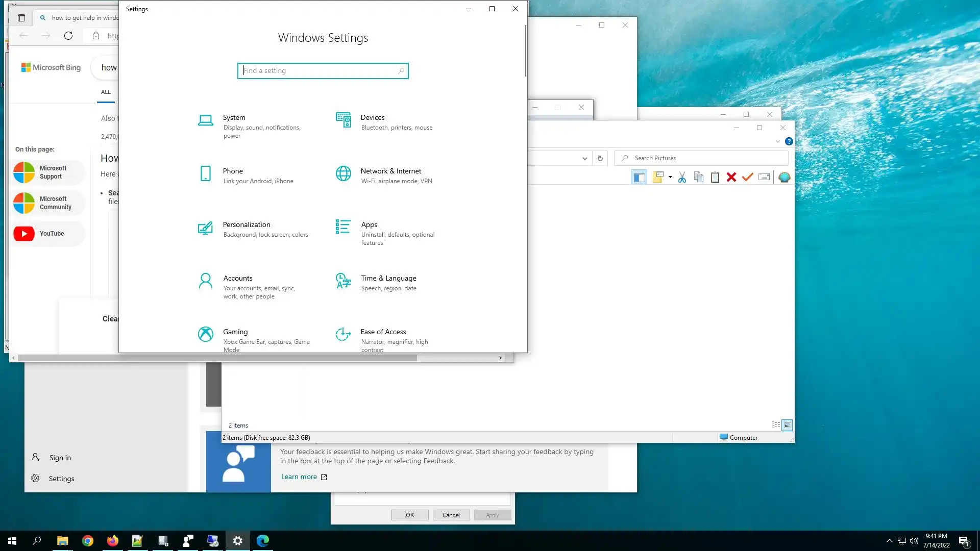This screenshot has height=551, width=980.
Task: Click the Paste clipboard icon
Action: (715, 177)
